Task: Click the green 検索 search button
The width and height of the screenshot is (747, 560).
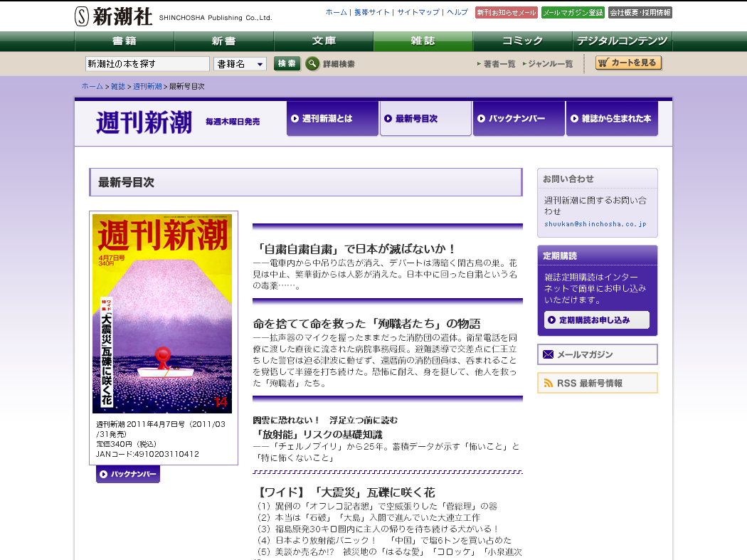Action: [287, 63]
